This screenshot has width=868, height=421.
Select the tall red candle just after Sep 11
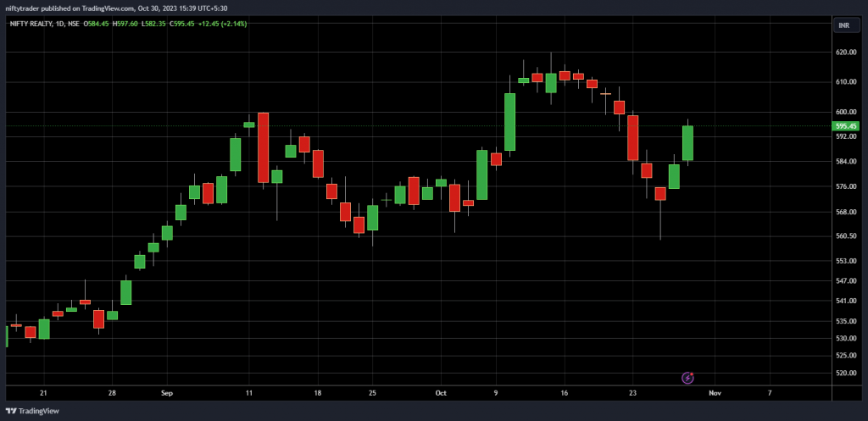(x=263, y=147)
